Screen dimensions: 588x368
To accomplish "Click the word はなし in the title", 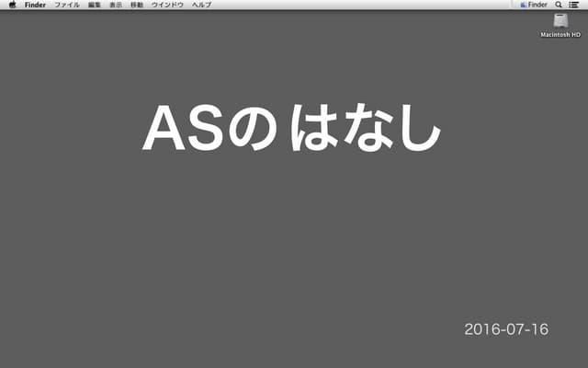I will (x=365, y=129).
